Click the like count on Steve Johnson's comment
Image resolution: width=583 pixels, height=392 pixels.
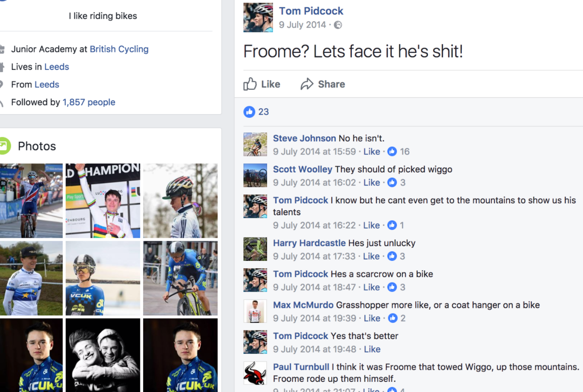click(x=405, y=151)
